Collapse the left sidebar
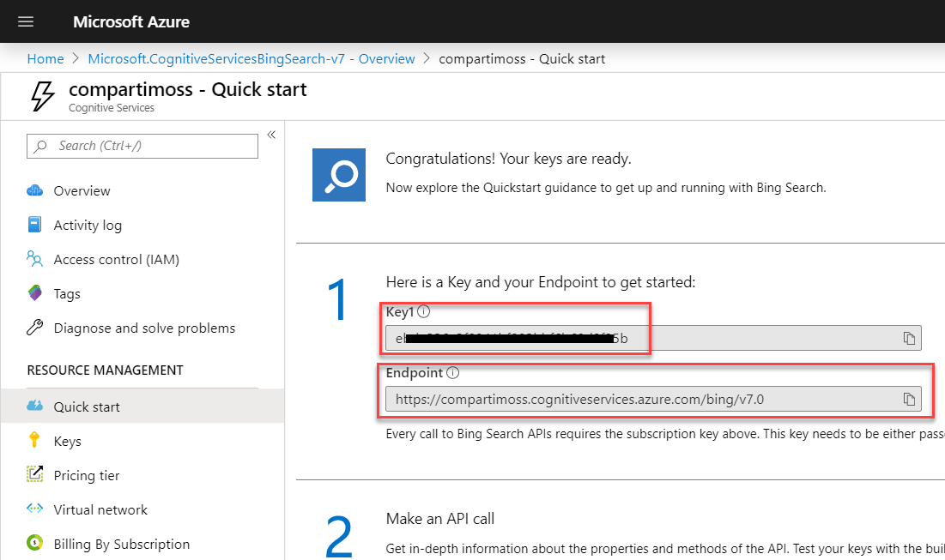Image resolution: width=945 pixels, height=560 pixels. coord(271,135)
